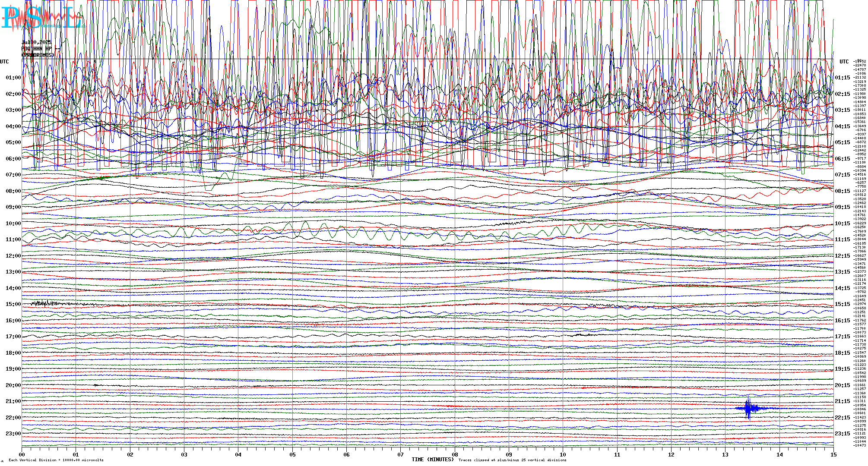The image size is (868, 466).
Task: Click minute tick '00' on the bottom axis
Action: click(x=22, y=454)
